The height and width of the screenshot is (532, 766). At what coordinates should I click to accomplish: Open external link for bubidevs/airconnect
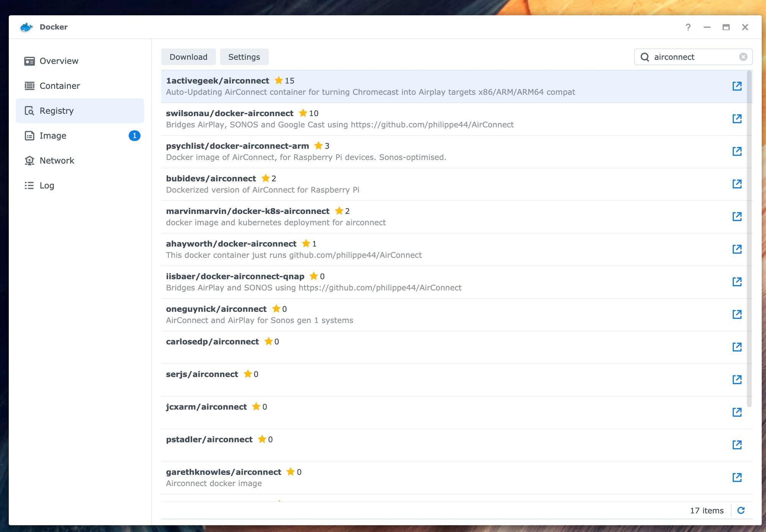737,184
